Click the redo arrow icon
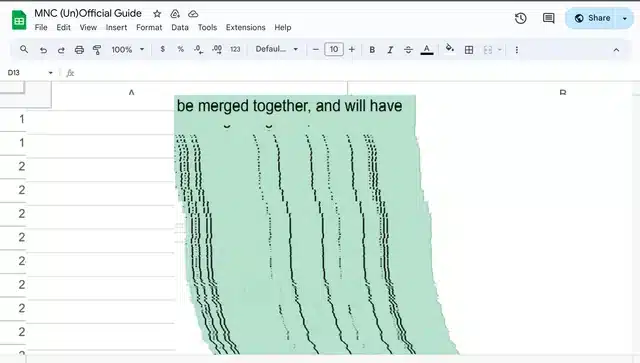Screen dimensions: 640x363 click(61, 50)
